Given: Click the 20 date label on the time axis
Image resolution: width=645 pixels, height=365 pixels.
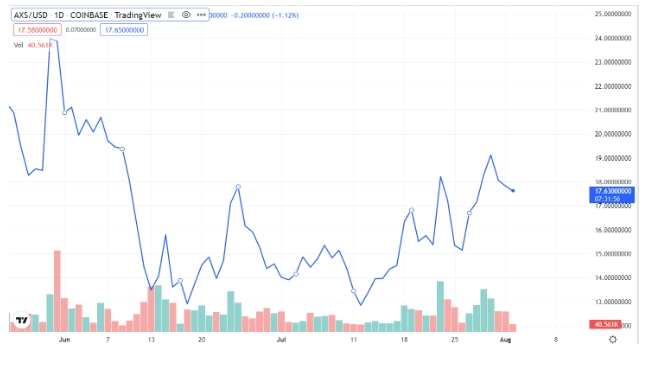Looking at the screenshot, I should pos(202,339).
